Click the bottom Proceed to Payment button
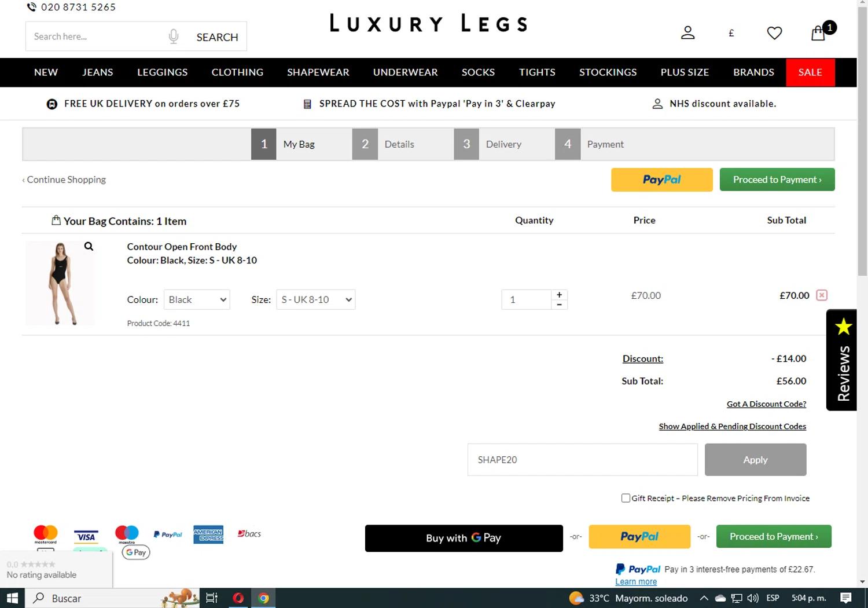The width and height of the screenshot is (868, 608). (774, 536)
